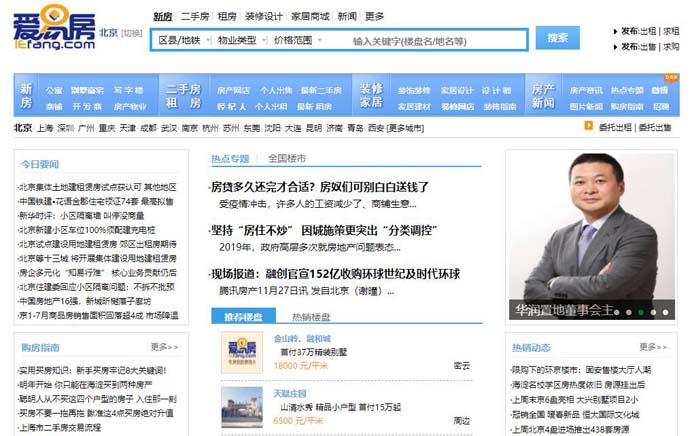Click 个人出售 in the blue nav bar
Viewport: 690px width, 436px height.
tap(276, 90)
